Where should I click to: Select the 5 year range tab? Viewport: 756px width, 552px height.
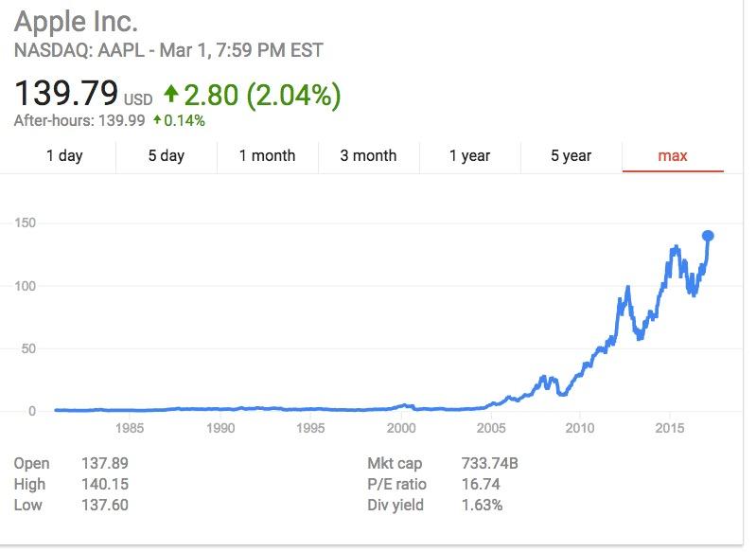[571, 156]
